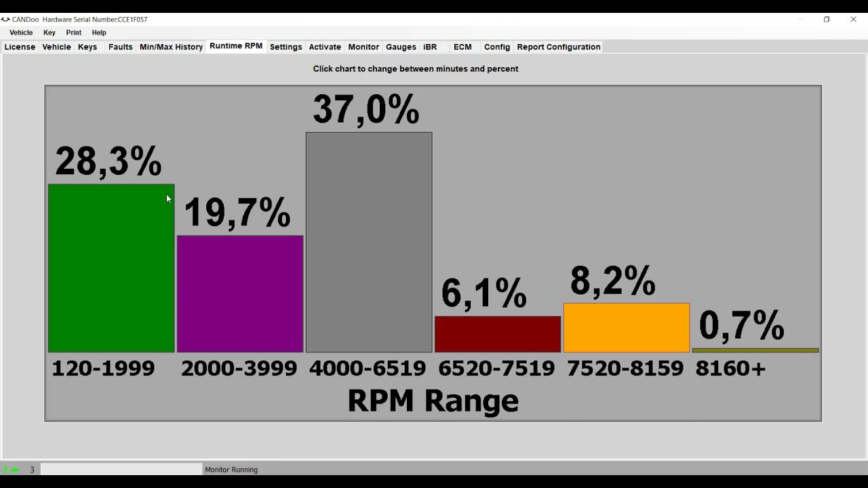Screen dimensions: 868x488
Task: Close the CANDoo window
Action: pos(853,20)
